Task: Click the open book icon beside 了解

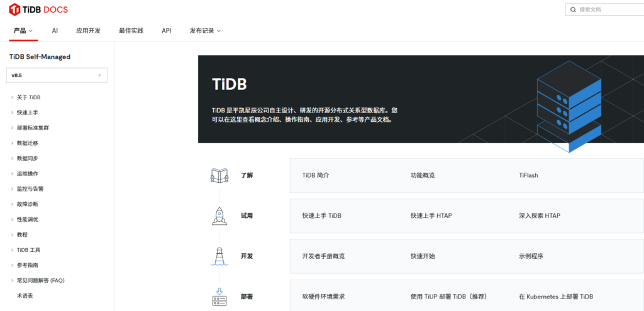Action: tap(219, 175)
